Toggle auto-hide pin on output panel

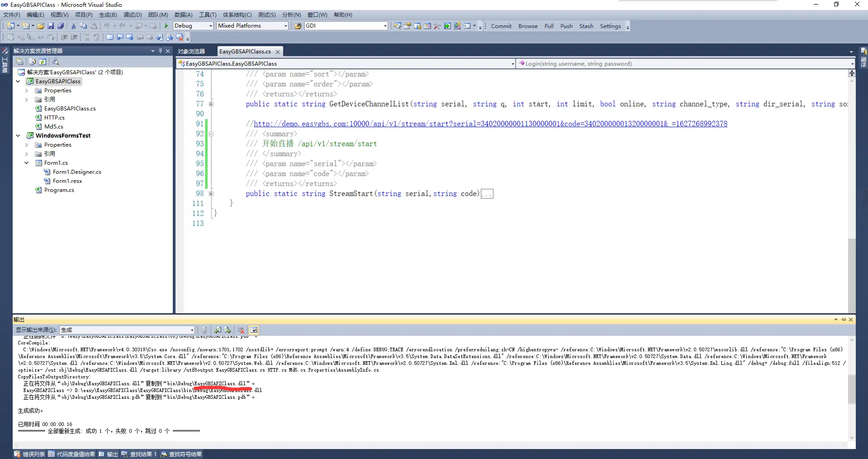click(x=843, y=320)
